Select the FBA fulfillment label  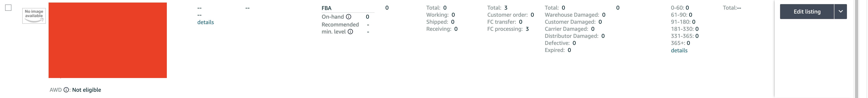327,8
